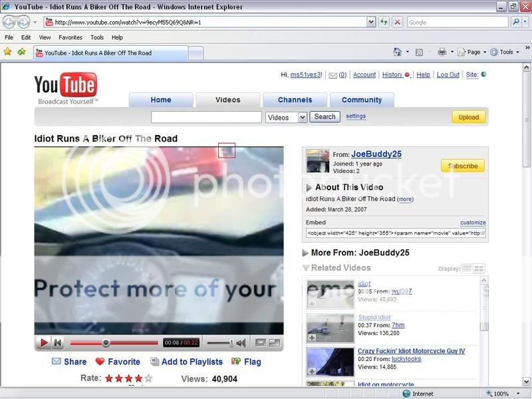Click the yellow Subscribe button
532x399 pixels.
(462, 166)
